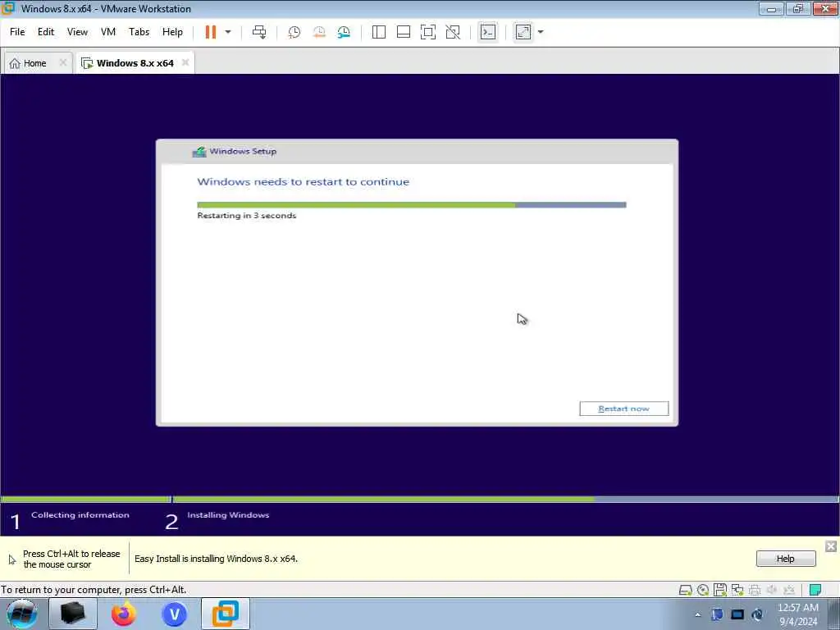Select the VMware Workstation taskbar button

click(x=225, y=614)
